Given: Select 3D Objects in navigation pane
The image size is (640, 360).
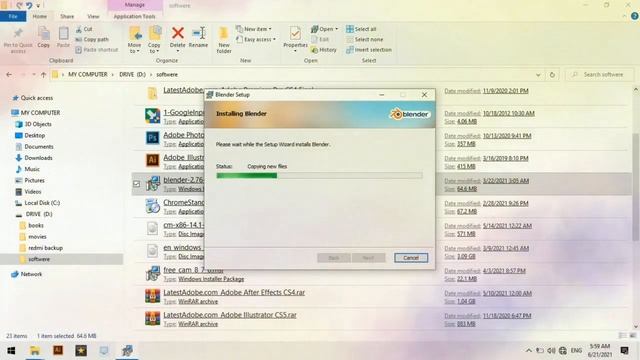Looking at the screenshot, I should (x=34, y=124).
